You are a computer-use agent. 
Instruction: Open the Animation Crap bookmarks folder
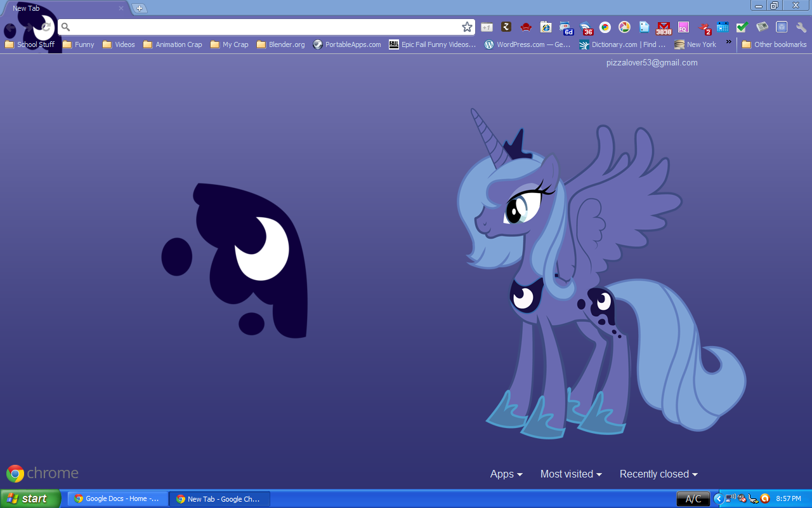pyautogui.click(x=173, y=44)
